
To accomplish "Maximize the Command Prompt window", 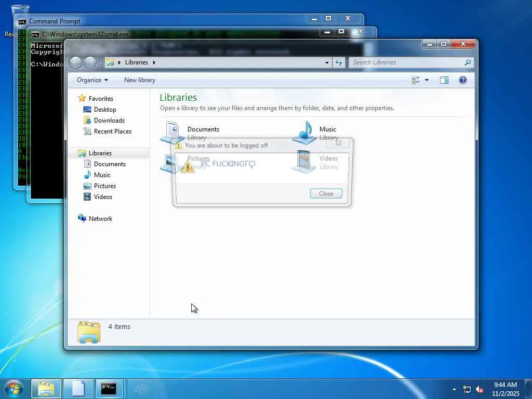I will click(328, 18).
